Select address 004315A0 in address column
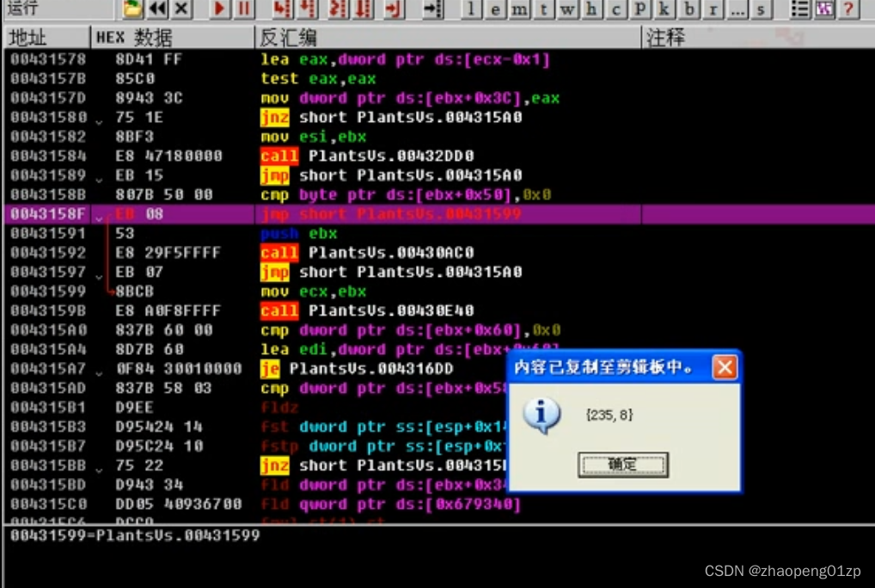The height and width of the screenshot is (588, 875). [48, 330]
